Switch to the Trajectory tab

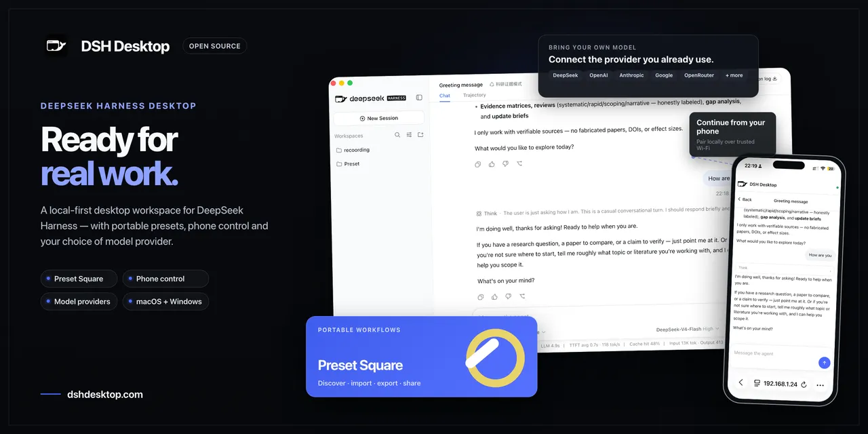[x=474, y=95]
